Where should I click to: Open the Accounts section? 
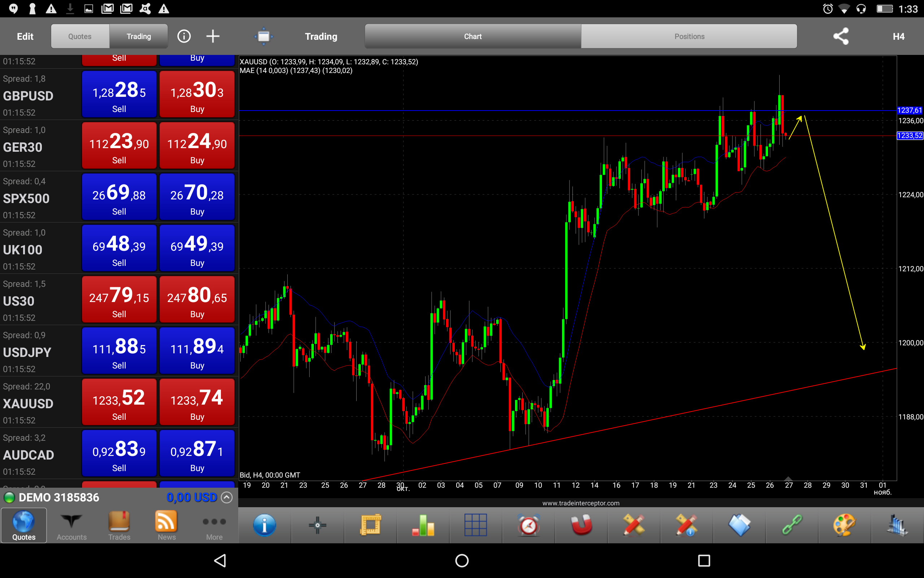point(71,525)
